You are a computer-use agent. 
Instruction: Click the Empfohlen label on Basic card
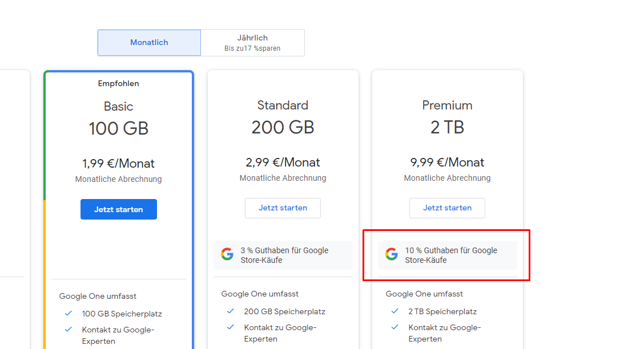pyautogui.click(x=118, y=84)
